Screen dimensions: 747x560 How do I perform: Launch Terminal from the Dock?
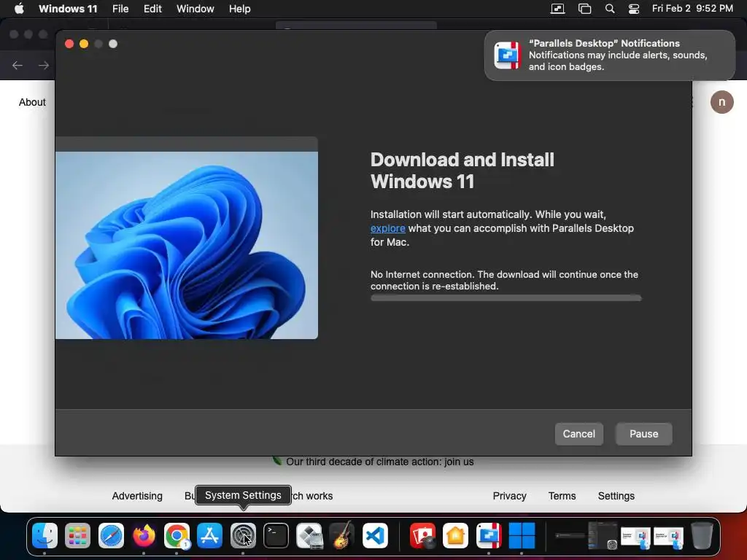(x=276, y=535)
